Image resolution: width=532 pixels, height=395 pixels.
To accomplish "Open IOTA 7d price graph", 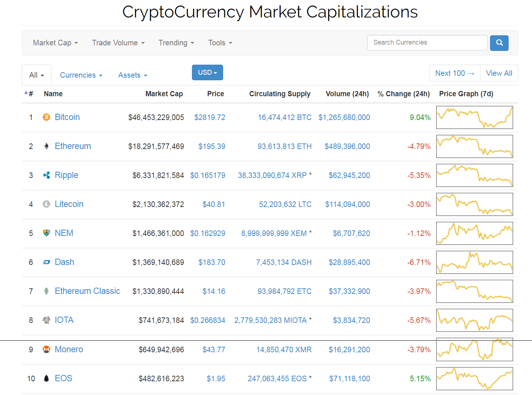I will pyautogui.click(x=474, y=320).
